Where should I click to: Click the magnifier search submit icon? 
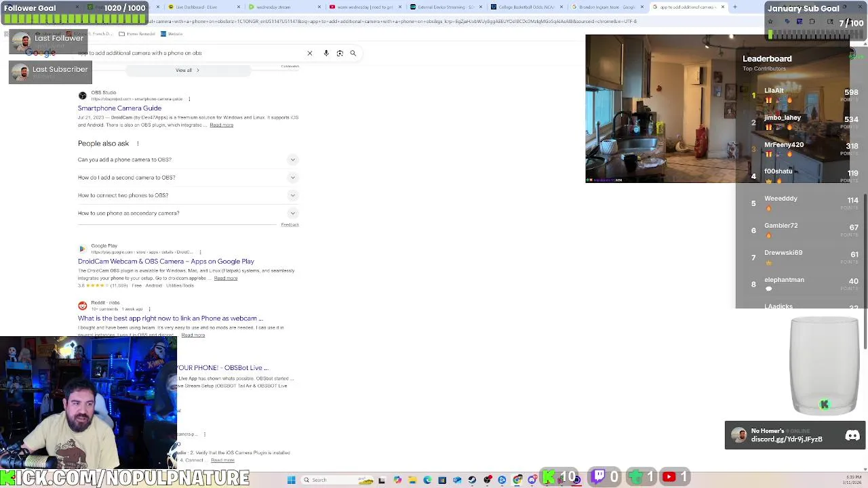pyautogui.click(x=353, y=53)
